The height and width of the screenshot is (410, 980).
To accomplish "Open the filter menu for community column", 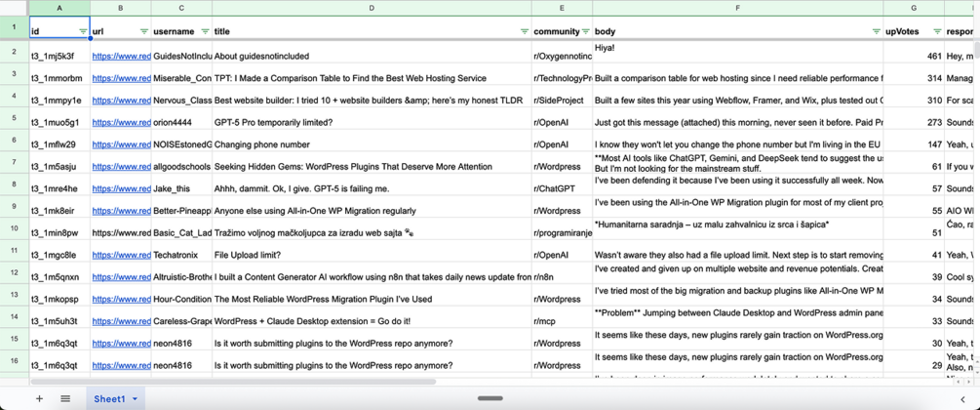I will point(586,31).
